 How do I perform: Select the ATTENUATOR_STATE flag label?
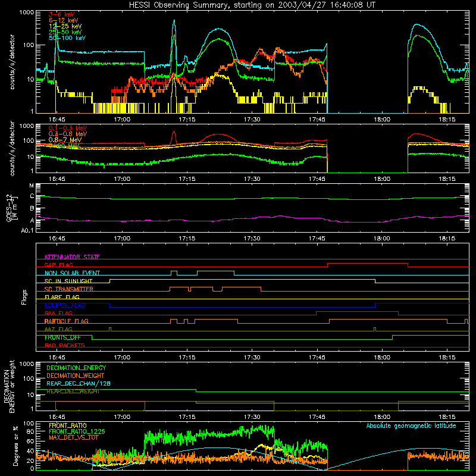pos(72,257)
